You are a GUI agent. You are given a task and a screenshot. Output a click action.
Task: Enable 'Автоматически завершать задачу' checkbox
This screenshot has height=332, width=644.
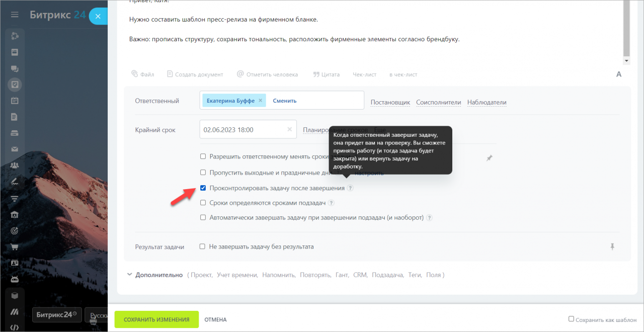pos(203,218)
